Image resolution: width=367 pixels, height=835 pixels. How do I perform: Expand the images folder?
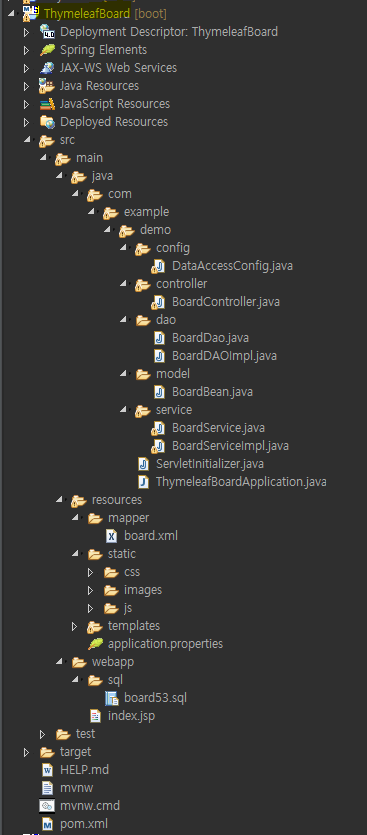point(91,590)
